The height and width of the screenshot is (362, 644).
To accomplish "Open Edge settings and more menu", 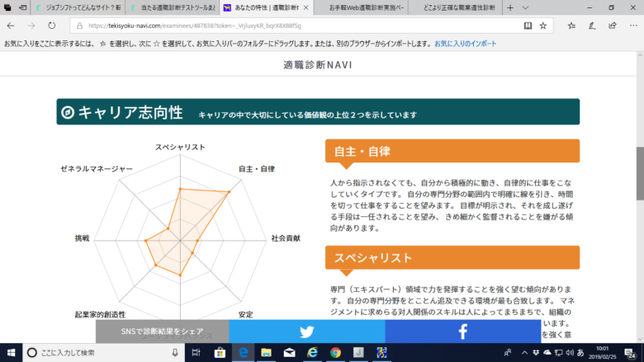I will tap(633, 26).
